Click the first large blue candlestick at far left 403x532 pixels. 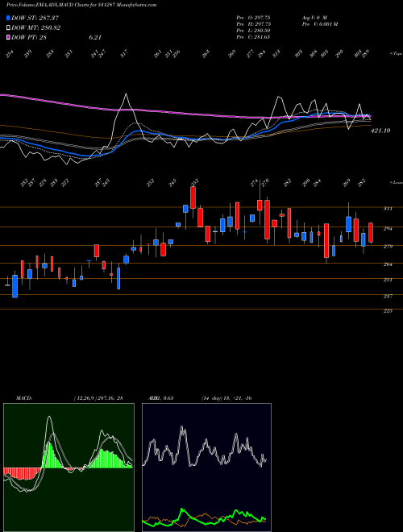point(15,286)
